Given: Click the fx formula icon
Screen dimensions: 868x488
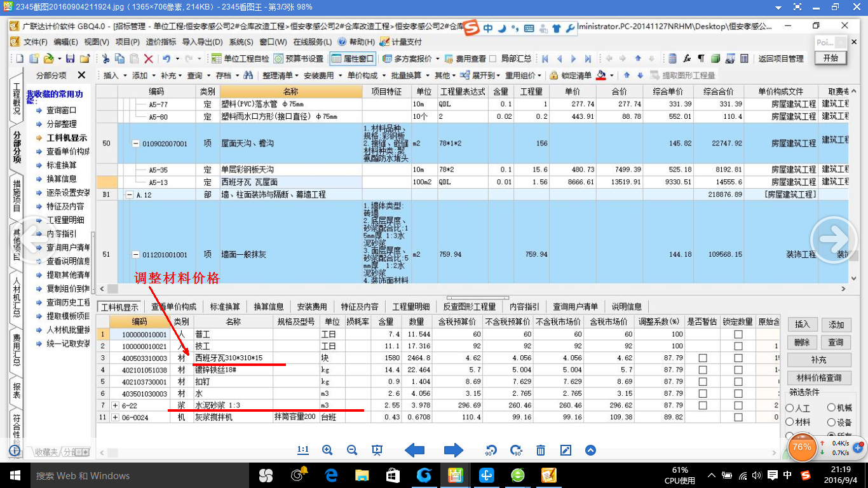Looking at the screenshot, I should click(x=687, y=58).
